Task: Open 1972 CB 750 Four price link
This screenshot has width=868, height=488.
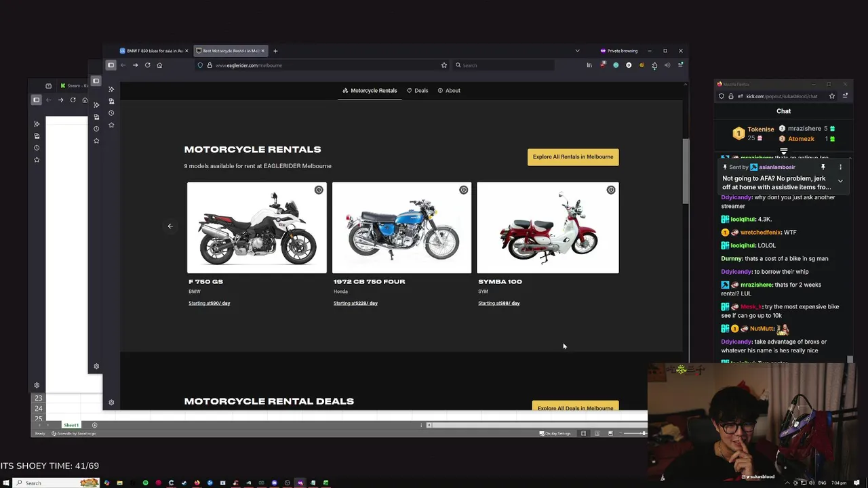Action: point(355,303)
